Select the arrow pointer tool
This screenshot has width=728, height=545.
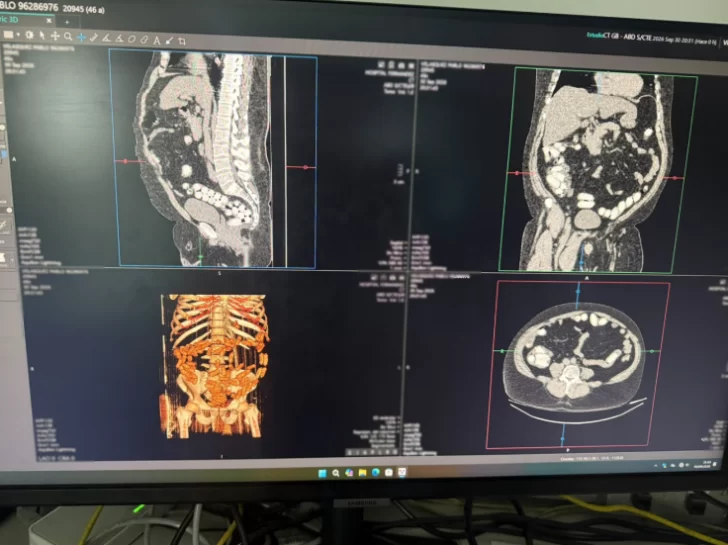point(42,36)
